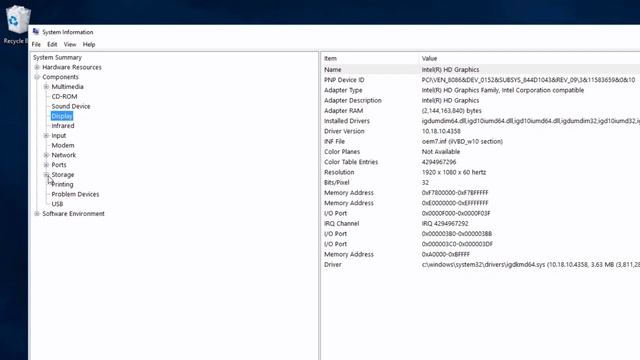Collapse the Components node
The height and width of the screenshot is (360, 640).
coord(37,77)
